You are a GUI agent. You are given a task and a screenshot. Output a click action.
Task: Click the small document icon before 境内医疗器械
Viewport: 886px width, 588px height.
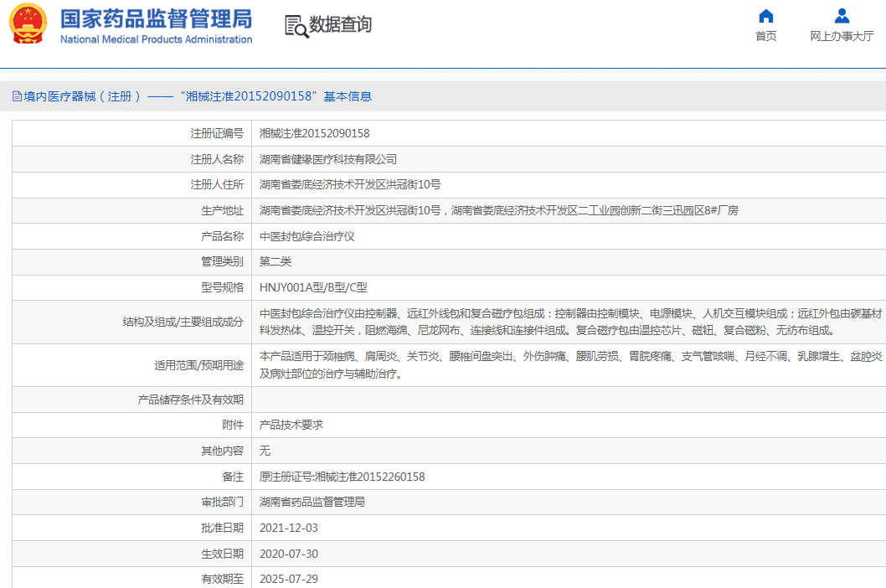tap(17, 96)
